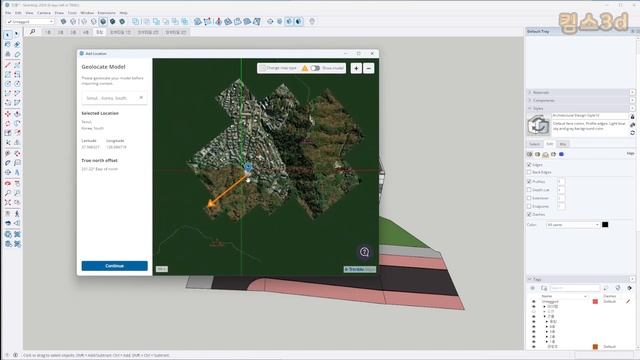The height and width of the screenshot is (360, 640).
Task: Open the map help question-mark icon
Action: [x=364, y=252]
